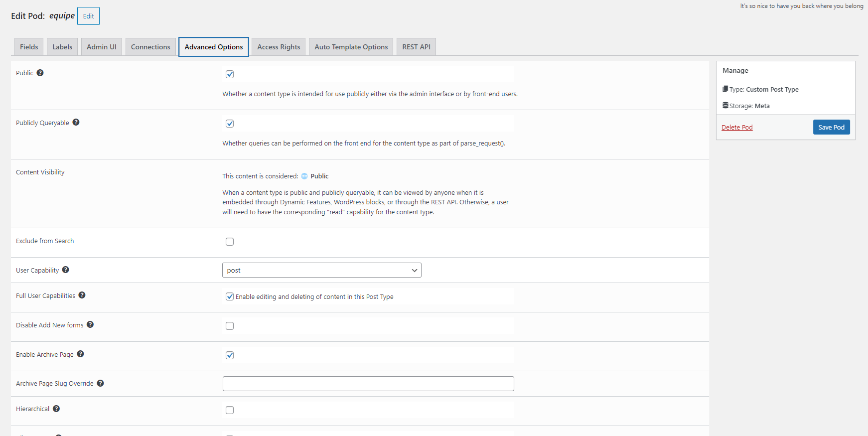Check Disable Add New forms box
Image resolution: width=868 pixels, height=436 pixels.
coord(230,326)
